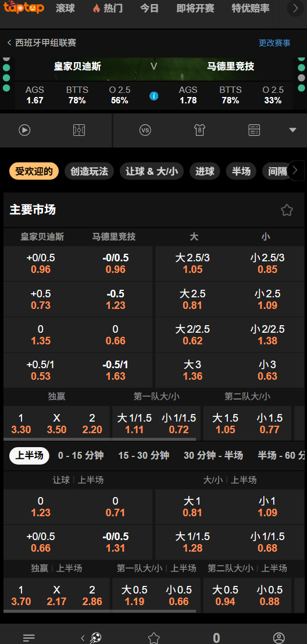307x644 pixels.
Task: Select first half 小 1 at 1.09
Action: point(267,507)
